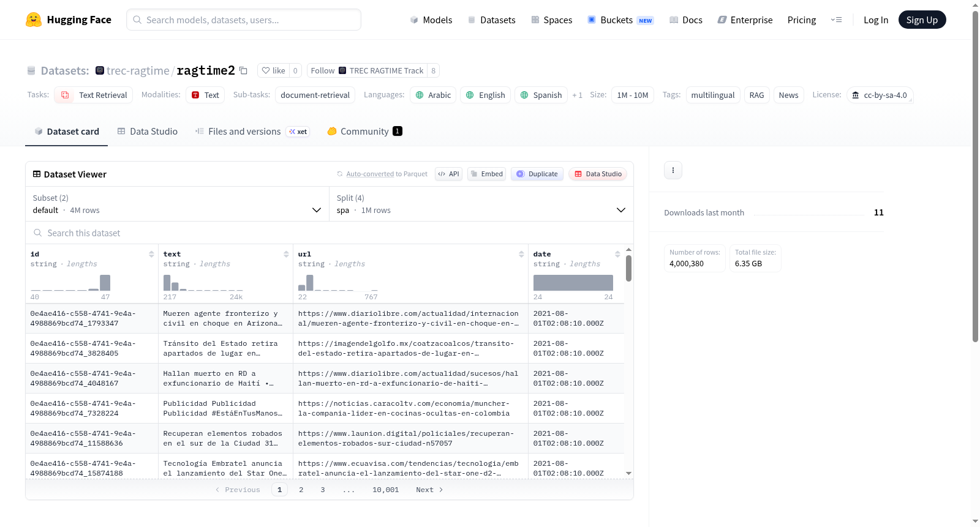980x527 pixels.
Task: Click the url column lengths histogram
Action: tap(338, 283)
